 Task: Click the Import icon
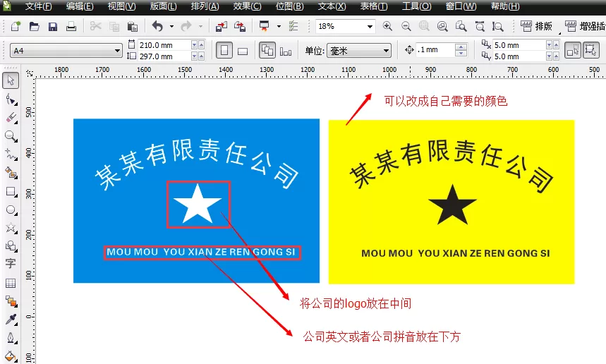[x=222, y=26]
